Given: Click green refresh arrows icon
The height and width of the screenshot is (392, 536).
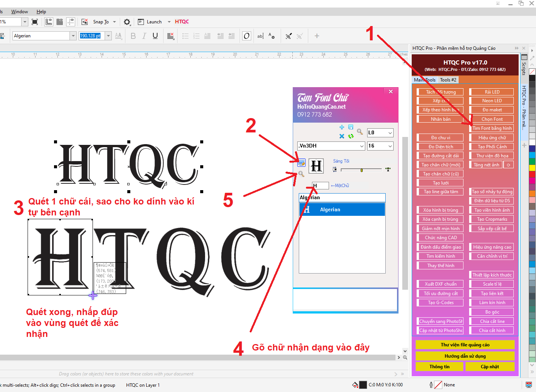Looking at the screenshot, I should [351, 136].
